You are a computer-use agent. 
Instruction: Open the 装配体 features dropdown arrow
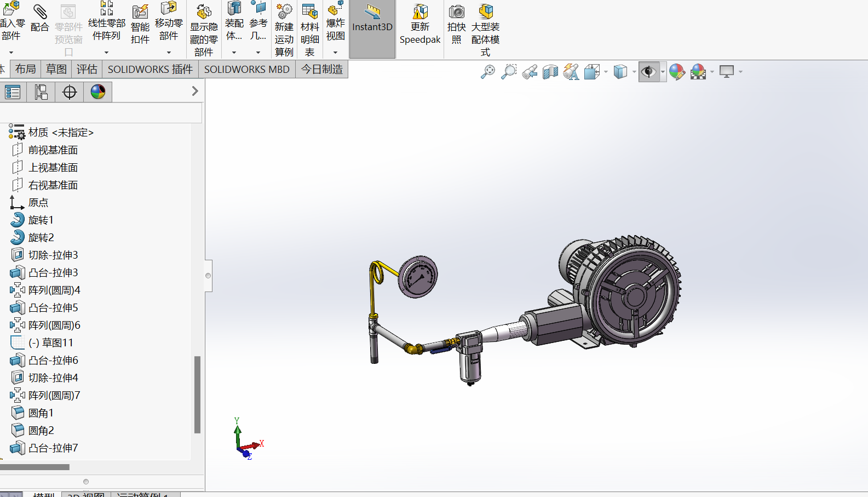(x=234, y=53)
